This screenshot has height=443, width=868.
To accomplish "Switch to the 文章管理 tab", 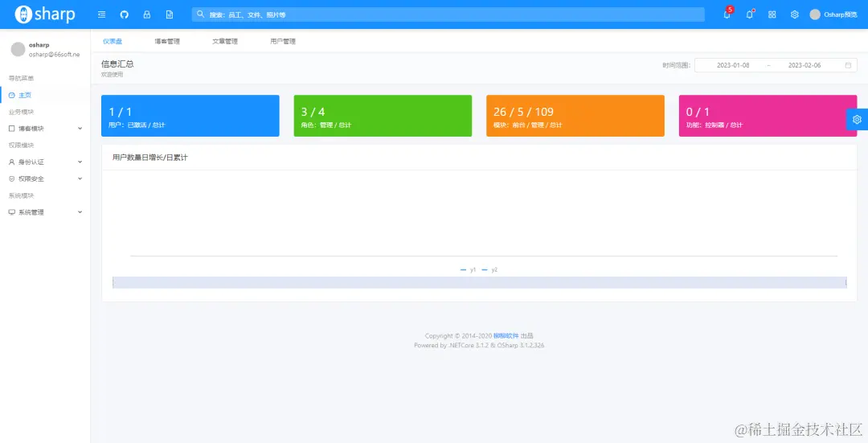I will coord(225,42).
